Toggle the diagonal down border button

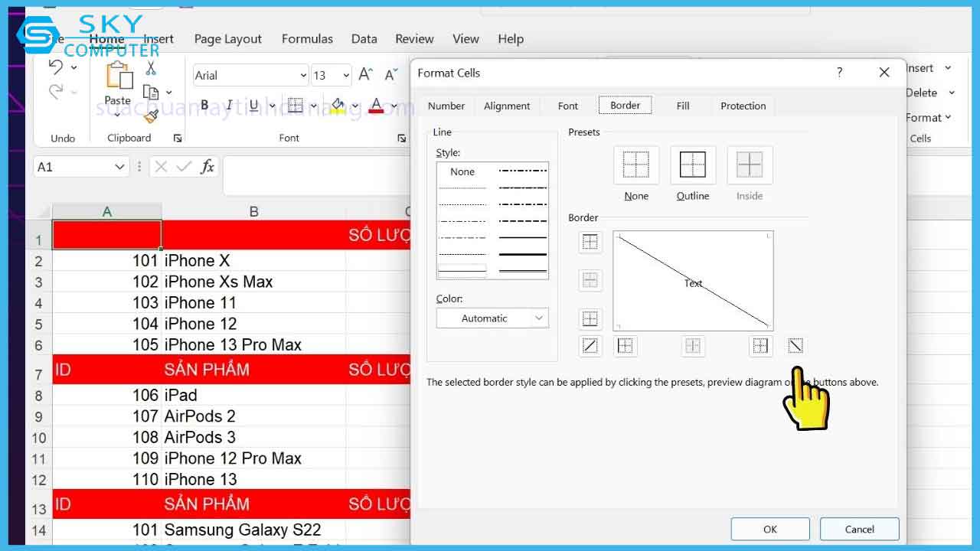pyautogui.click(x=795, y=346)
